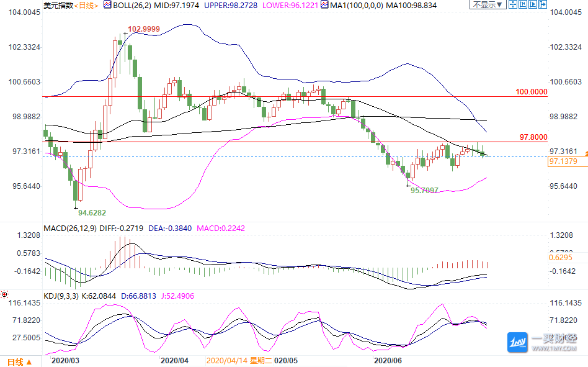588x367 pixels.
Task: Click the MACD:0.2242 readout
Action: point(221,228)
